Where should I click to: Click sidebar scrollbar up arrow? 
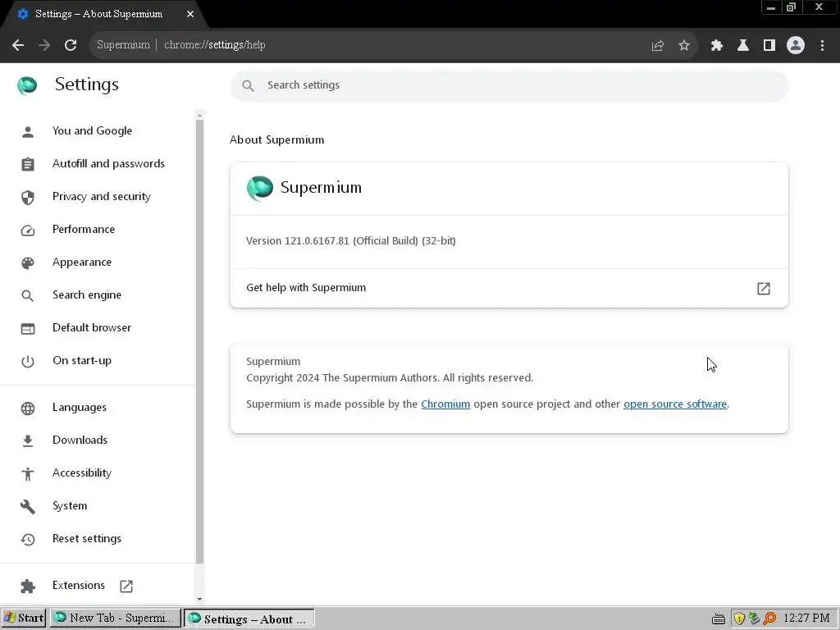pos(200,115)
